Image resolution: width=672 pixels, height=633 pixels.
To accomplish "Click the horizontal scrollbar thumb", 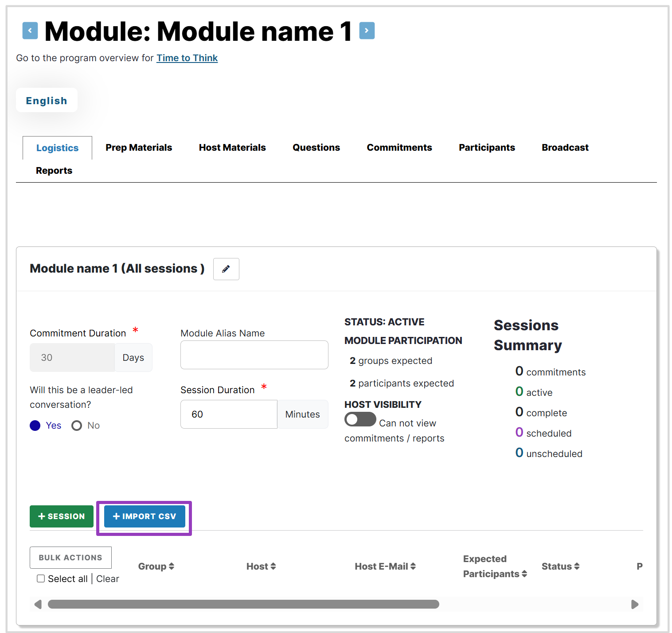I will [x=243, y=604].
